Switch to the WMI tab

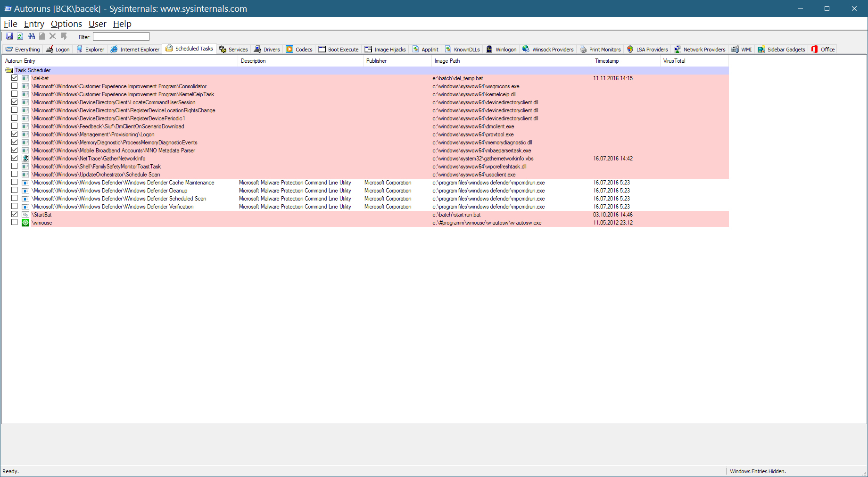pos(742,50)
